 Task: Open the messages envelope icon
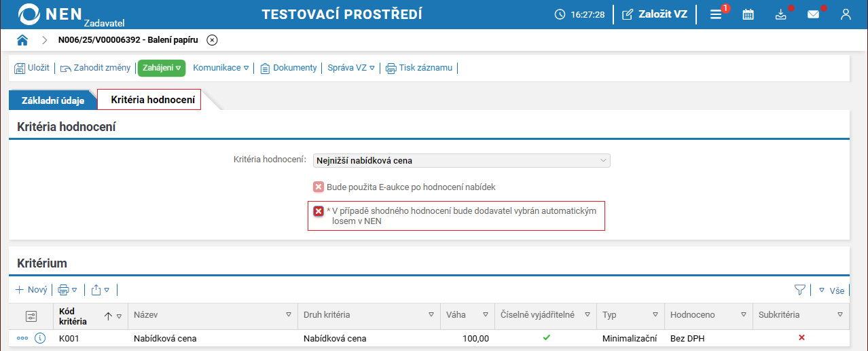coord(813,14)
